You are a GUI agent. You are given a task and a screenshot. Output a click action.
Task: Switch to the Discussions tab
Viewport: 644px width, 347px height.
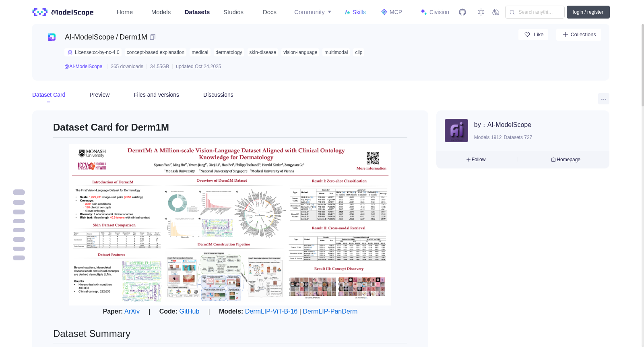(218, 95)
